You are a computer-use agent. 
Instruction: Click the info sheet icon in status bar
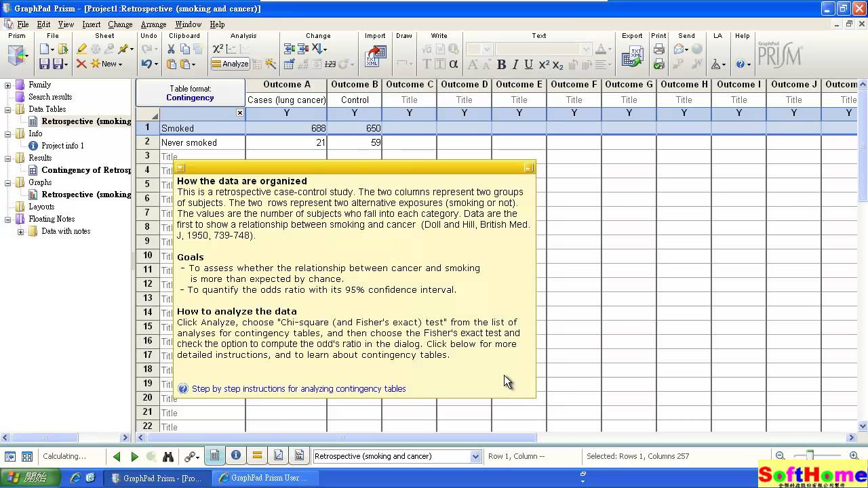point(236,456)
